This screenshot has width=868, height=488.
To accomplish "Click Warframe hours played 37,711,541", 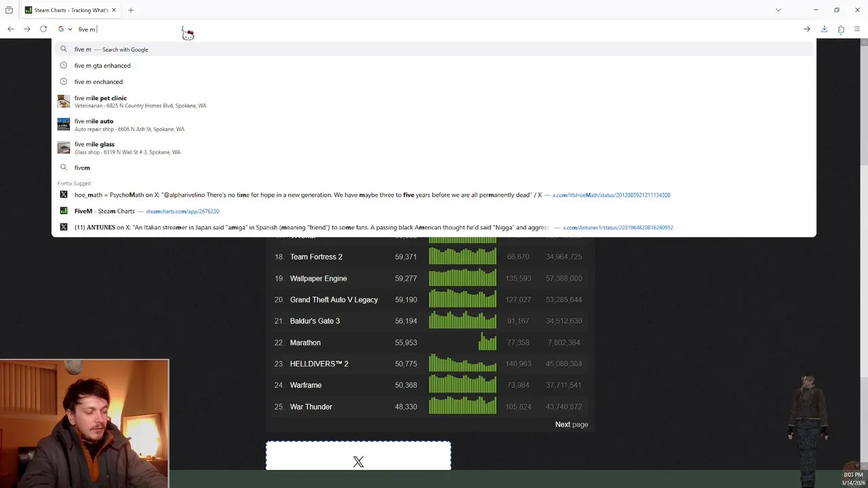I will coord(564,385).
